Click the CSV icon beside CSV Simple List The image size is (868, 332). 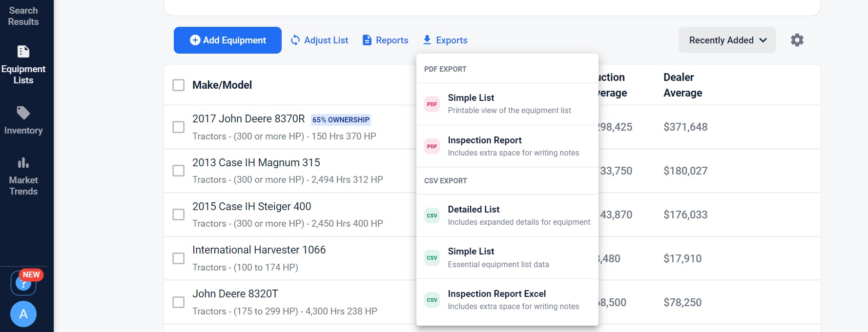(x=432, y=257)
